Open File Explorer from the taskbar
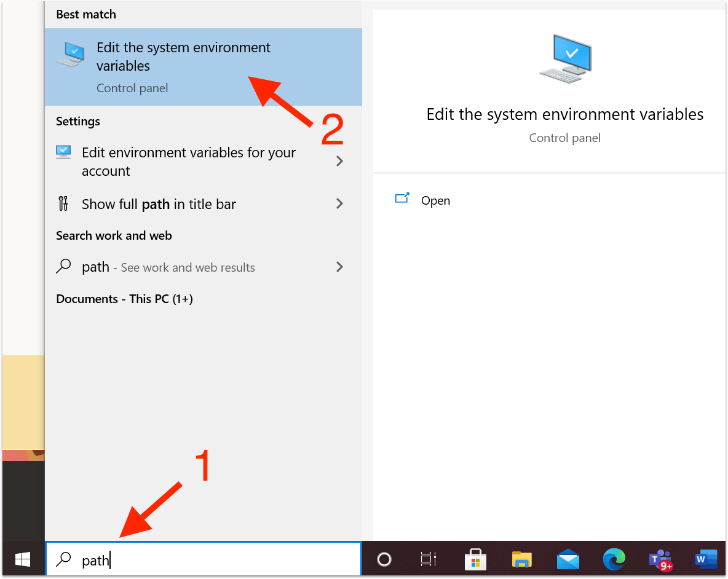Image resolution: width=728 pixels, height=579 pixels. coord(522,559)
